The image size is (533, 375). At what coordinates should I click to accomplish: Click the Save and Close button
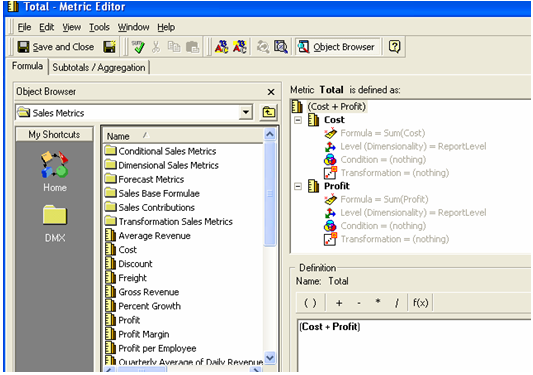(56, 47)
